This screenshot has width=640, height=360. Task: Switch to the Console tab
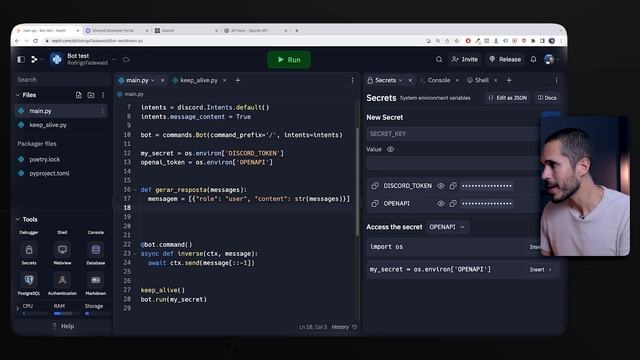point(439,80)
